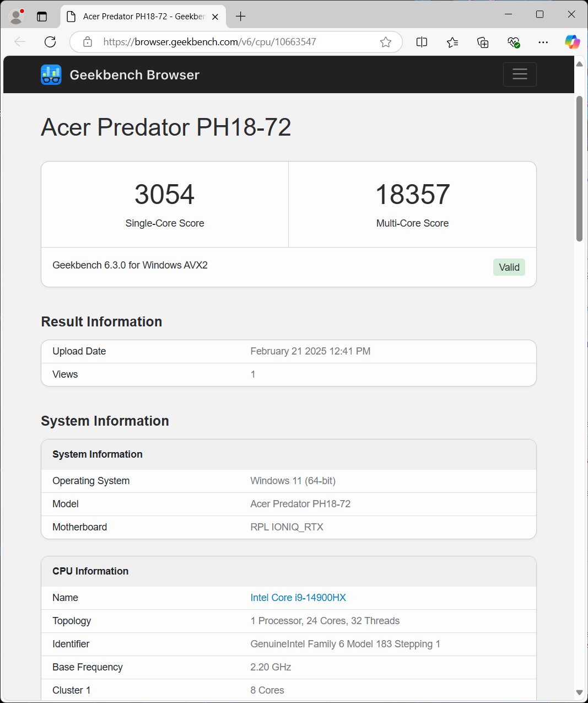This screenshot has width=588, height=703.
Task: View site information lock icon
Action: point(88,42)
